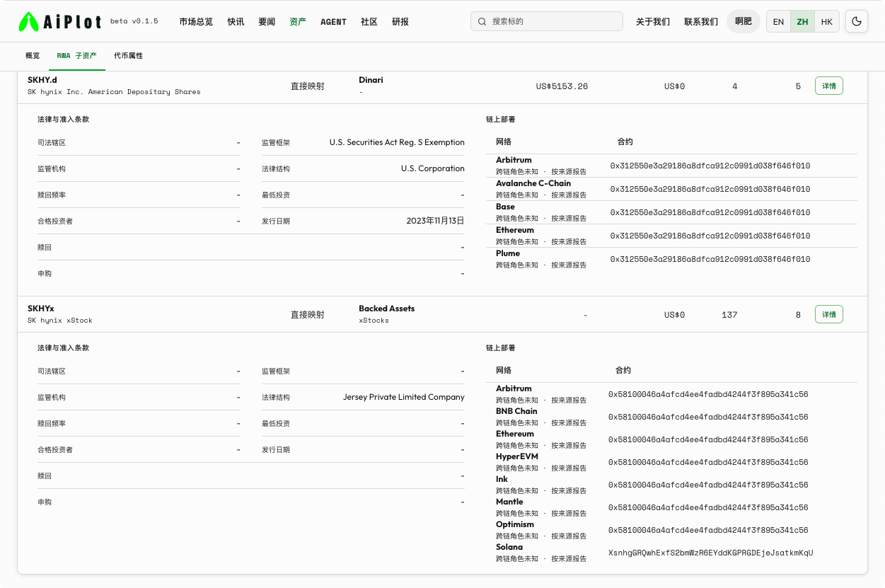Screen dimensions: 885x588
Task: Click SKHY.d Ethereum contract address
Action: (710, 236)
